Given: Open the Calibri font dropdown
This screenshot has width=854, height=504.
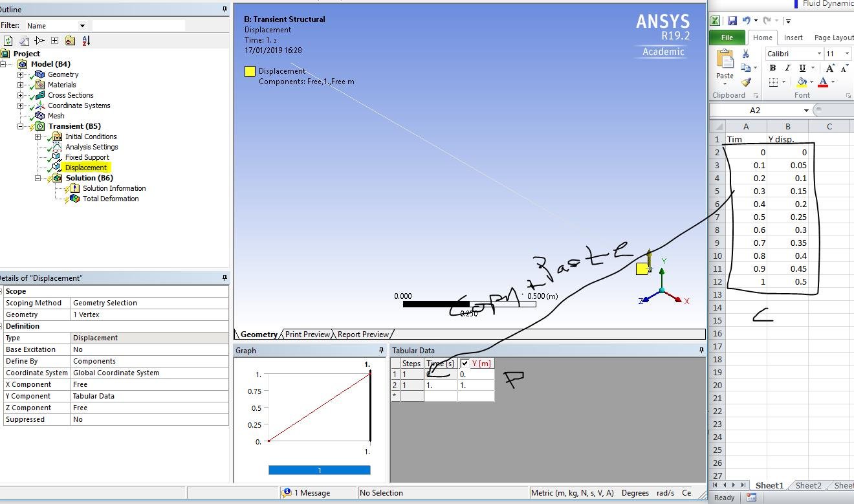Looking at the screenshot, I should click(x=819, y=54).
